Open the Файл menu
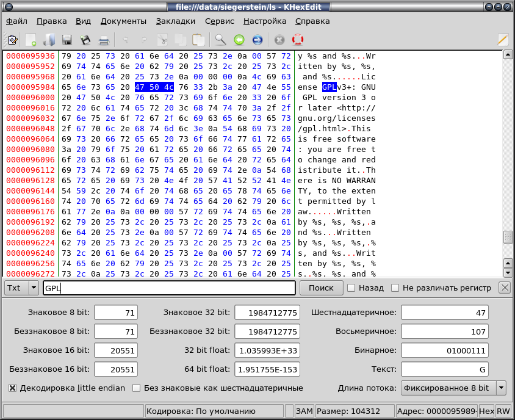 click(x=16, y=21)
